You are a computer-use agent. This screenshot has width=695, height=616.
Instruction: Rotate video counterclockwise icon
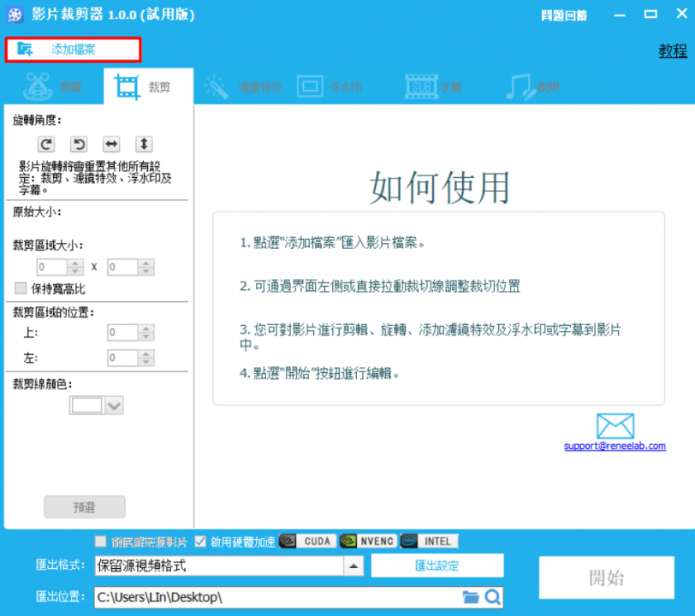pyautogui.click(x=79, y=144)
